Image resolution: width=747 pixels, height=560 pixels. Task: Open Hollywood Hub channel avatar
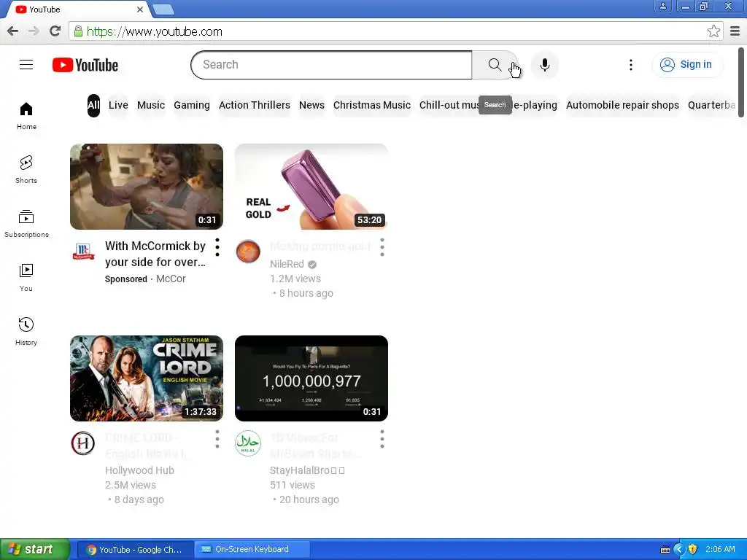click(x=83, y=443)
